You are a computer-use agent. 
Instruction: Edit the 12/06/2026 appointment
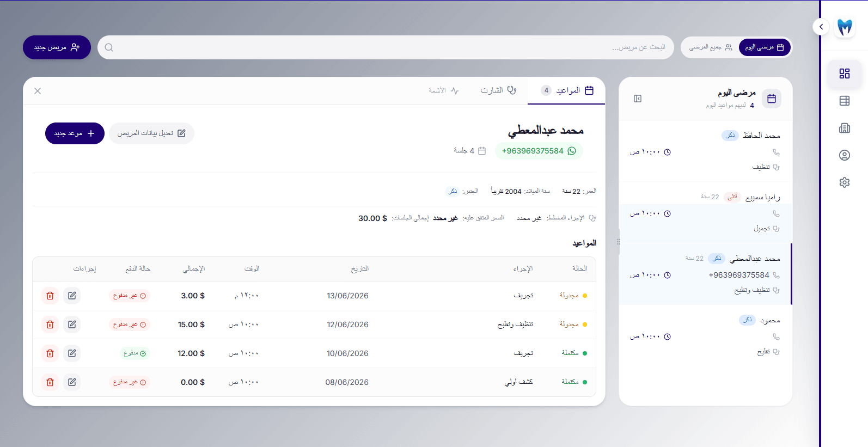pos(72,324)
